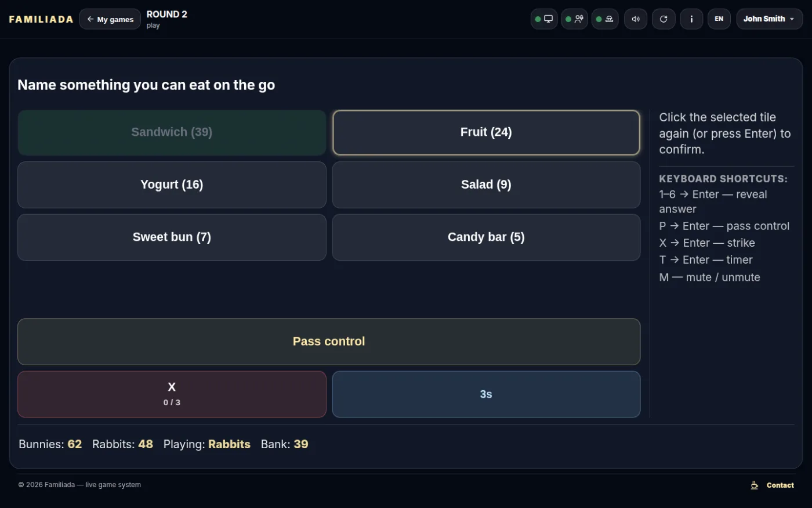812x508 pixels.
Task: Add a strike with the X button
Action: pyautogui.click(x=172, y=394)
